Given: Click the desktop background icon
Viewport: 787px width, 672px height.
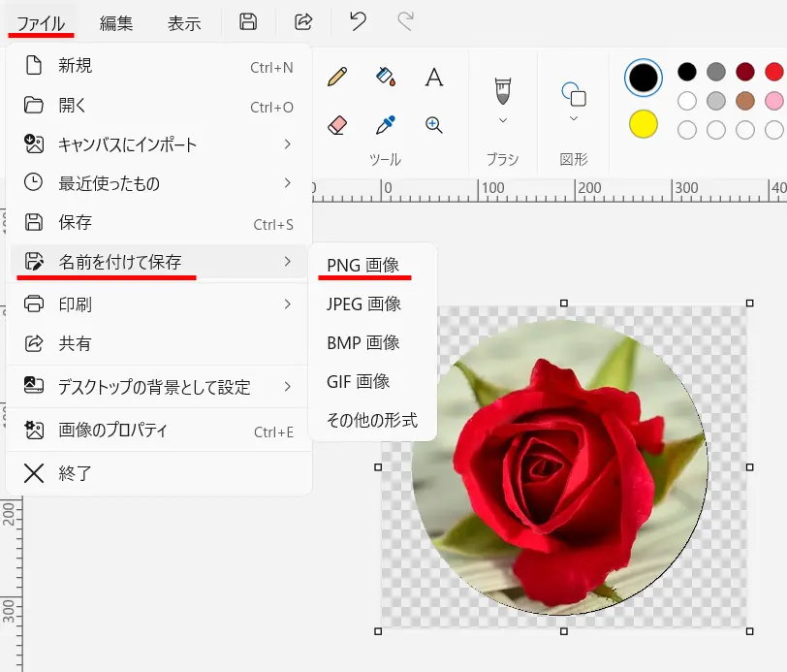Looking at the screenshot, I should (34, 385).
